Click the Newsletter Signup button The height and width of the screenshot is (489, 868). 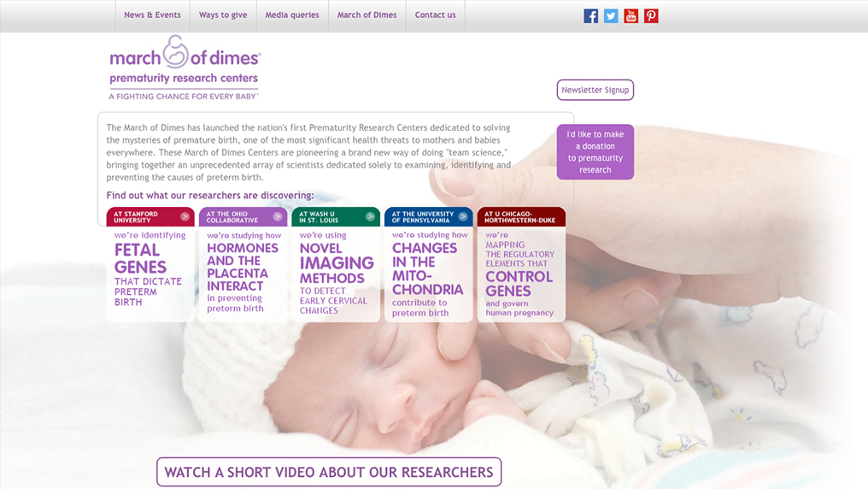595,90
